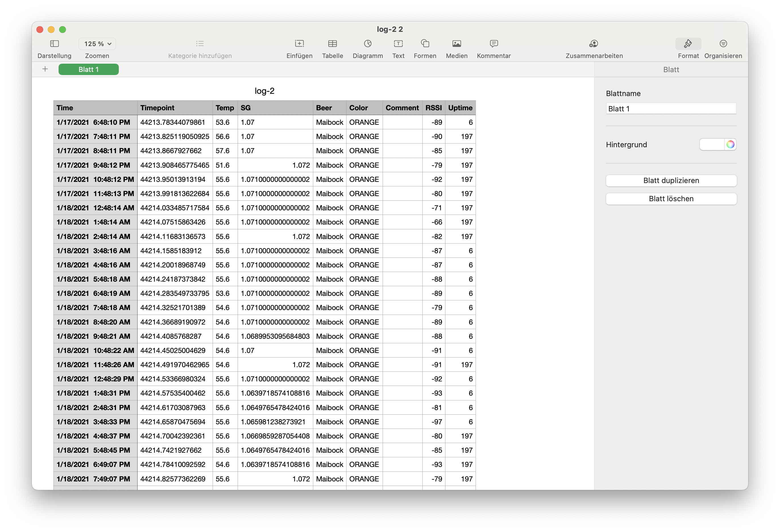Click the Einfügen insert icon
Viewport: 780px width, 532px height.
click(x=299, y=44)
